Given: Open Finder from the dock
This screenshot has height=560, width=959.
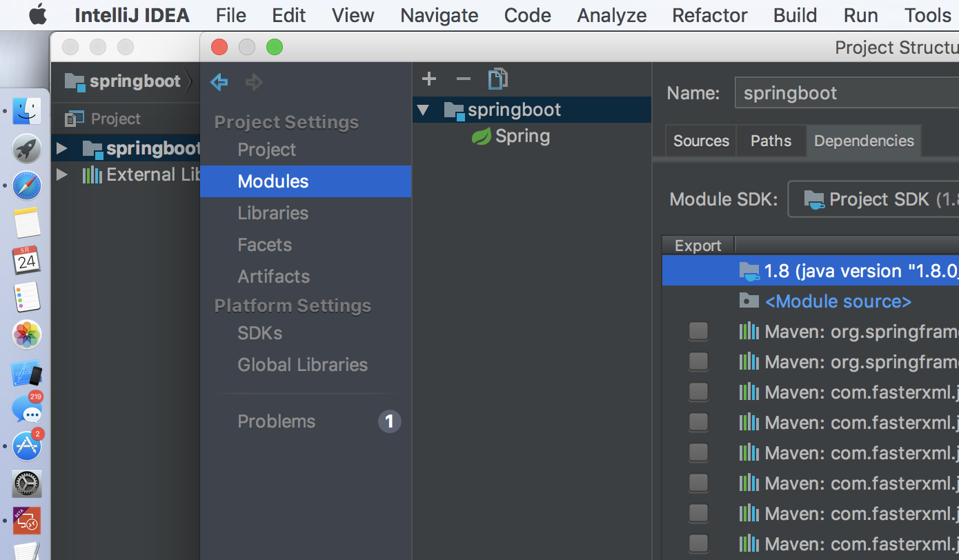Looking at the screenshot, I should pyautogui.click(x=27, y=111).
